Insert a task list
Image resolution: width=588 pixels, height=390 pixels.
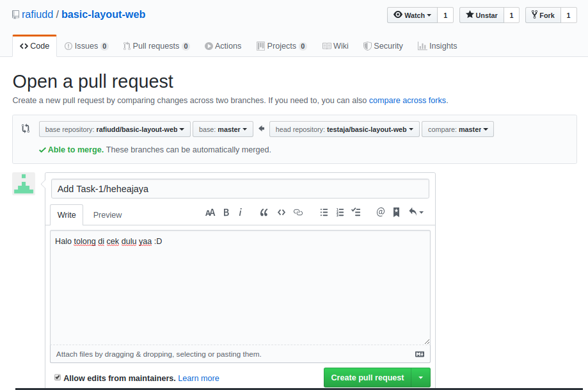356,212
